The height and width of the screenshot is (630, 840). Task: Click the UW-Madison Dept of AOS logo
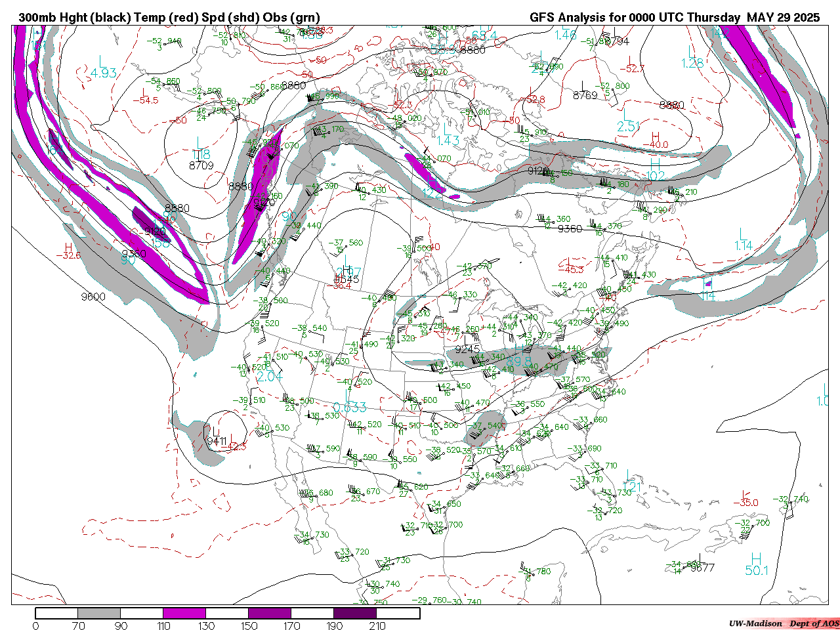click(784, 623)
